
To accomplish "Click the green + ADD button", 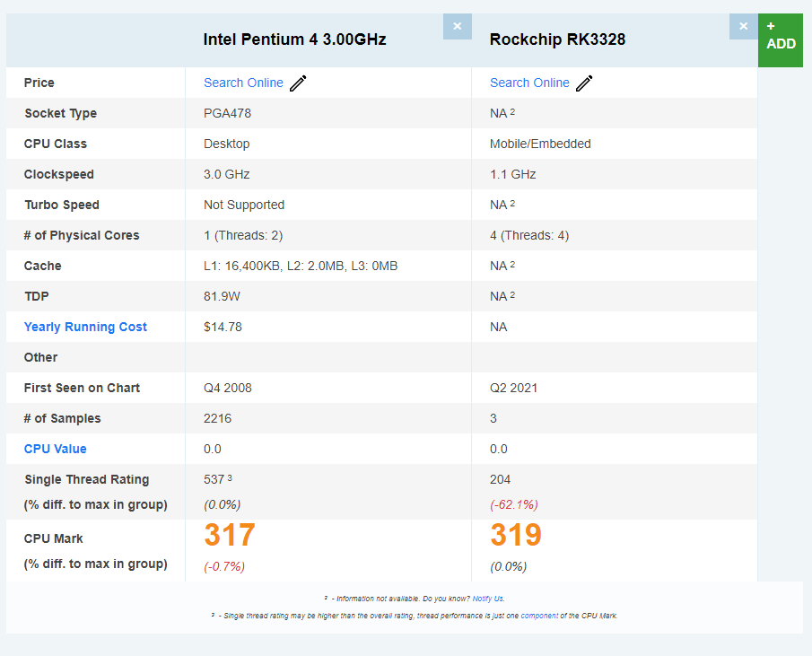I will pos(781,40).
